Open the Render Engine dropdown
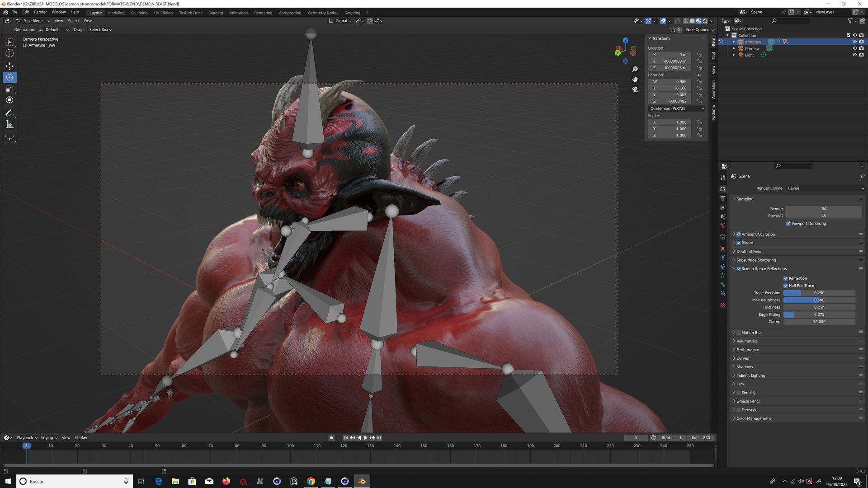Image resolution: width=868 pixels, height=488 pixels. [826, 188]
